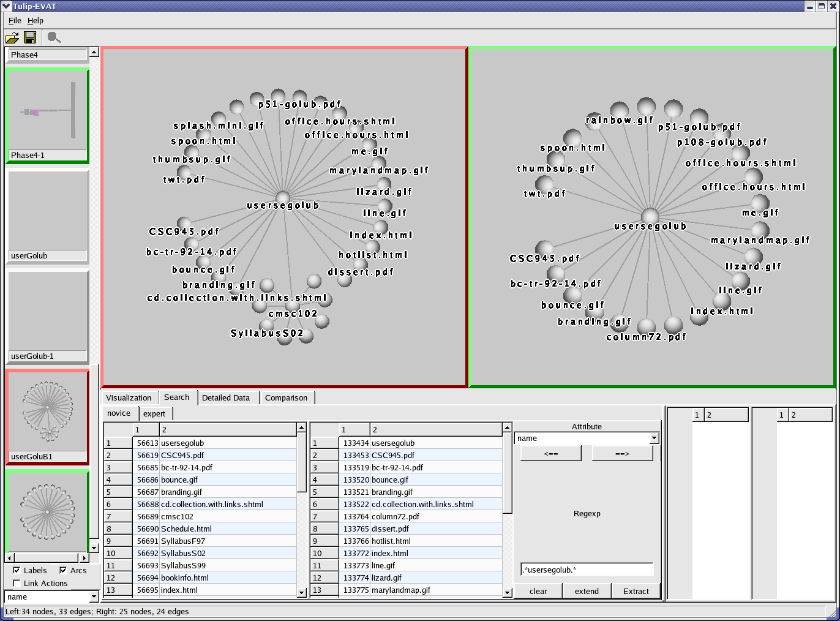Open the window menu icon in title bar

point(6,6)
